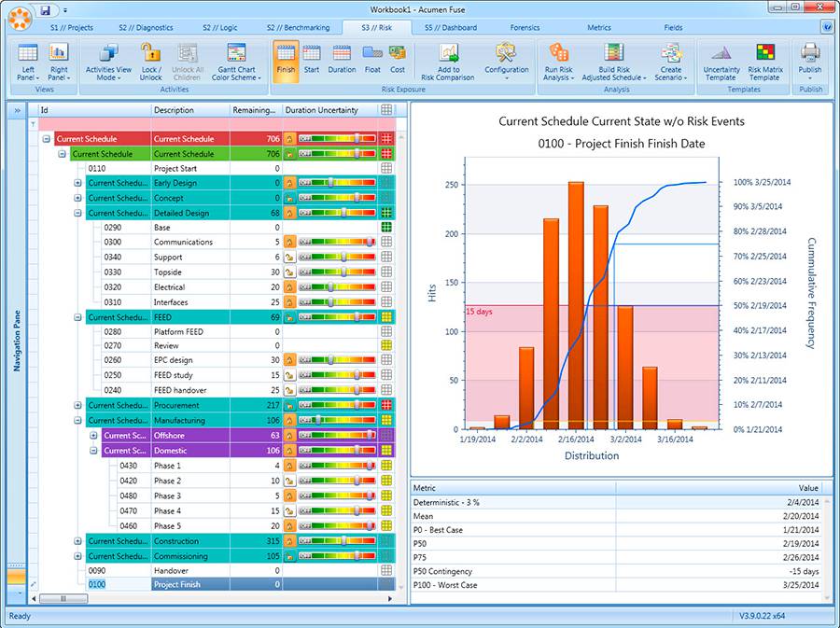This screenshot has width=840, height=628.
Task: Open the Risk Matrix Template
Action: (x=767, y=62)
